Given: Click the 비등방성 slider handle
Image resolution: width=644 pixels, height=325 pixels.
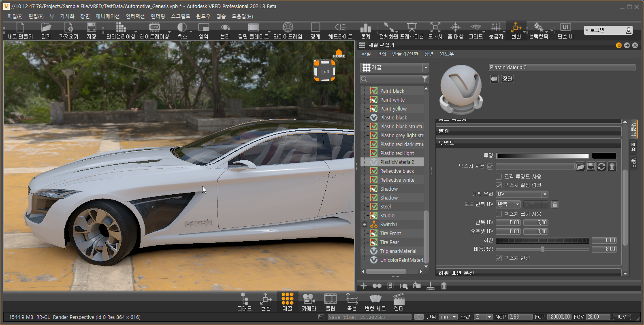Looking at the screenshot, I should click(x=542, y=249).
